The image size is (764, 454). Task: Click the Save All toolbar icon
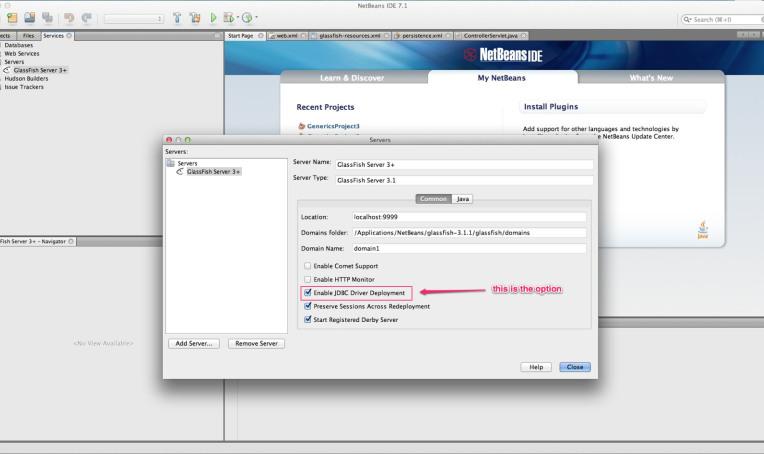point(47,18)
